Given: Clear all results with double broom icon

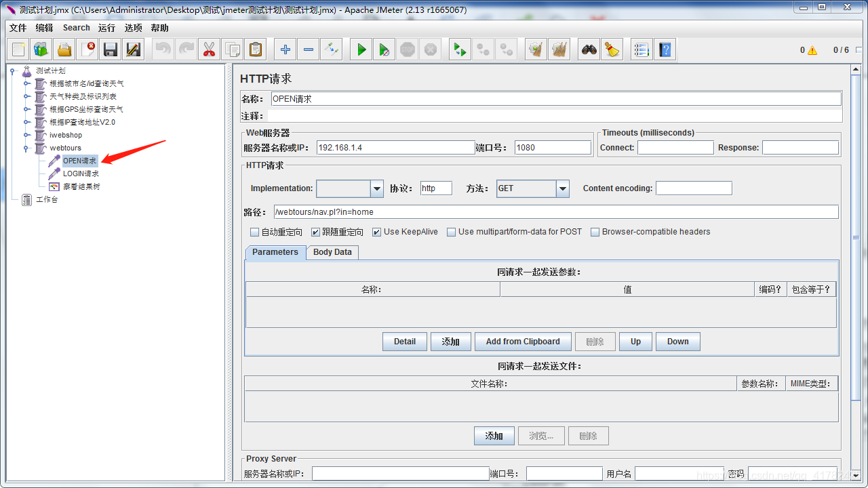Looking at the screenshot, I should (x=559, y=49).
